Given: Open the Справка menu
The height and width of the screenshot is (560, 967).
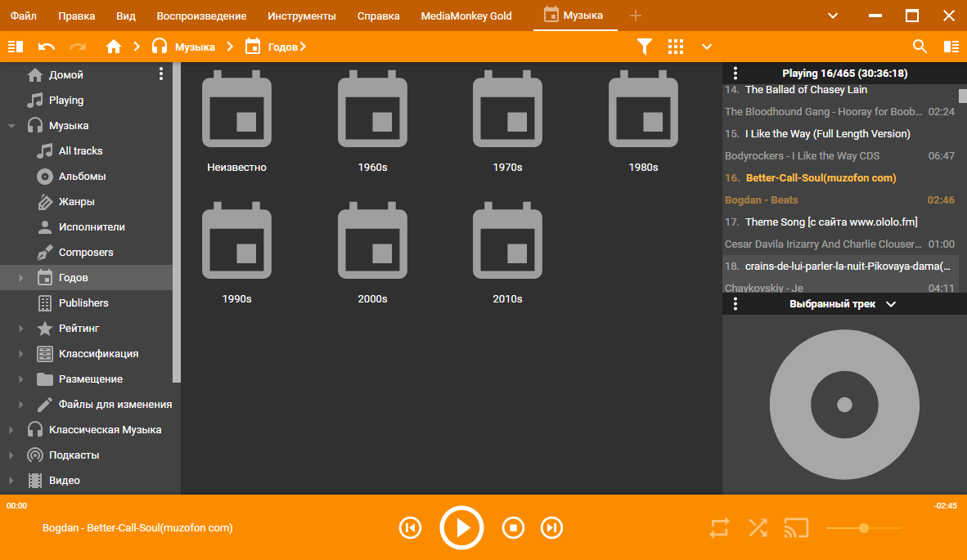Looking at the screenshot, I should 378,16.
